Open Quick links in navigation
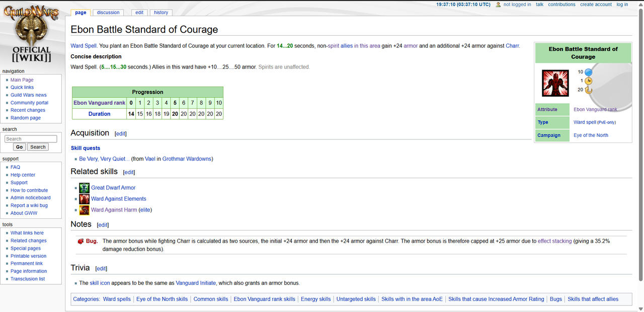 [22, 88]
